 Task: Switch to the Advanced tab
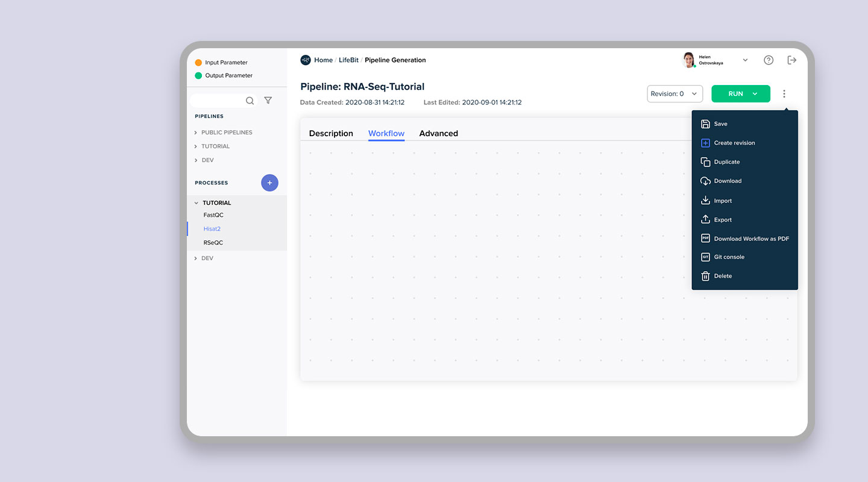[x=439, y=134]
